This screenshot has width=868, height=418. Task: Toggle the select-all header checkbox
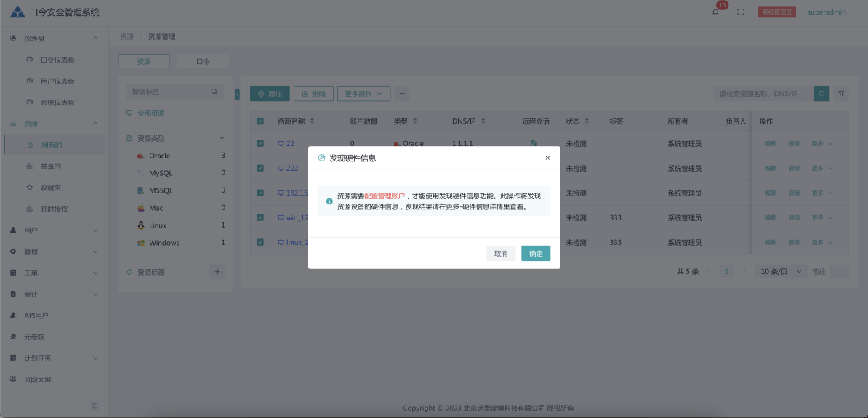(260, 121)
